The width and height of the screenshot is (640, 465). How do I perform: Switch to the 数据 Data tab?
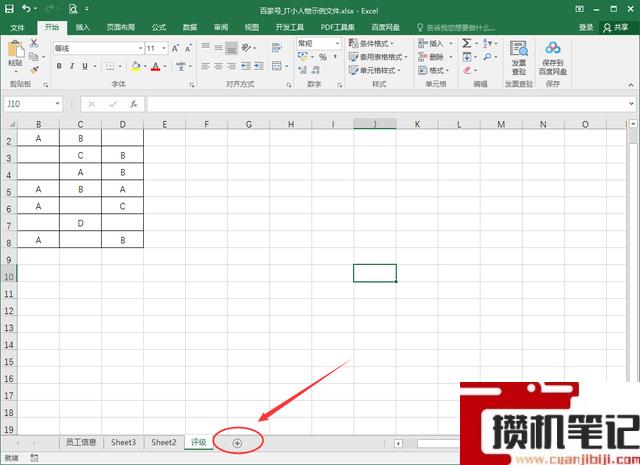pyautogui.click(x=190, y=27)
